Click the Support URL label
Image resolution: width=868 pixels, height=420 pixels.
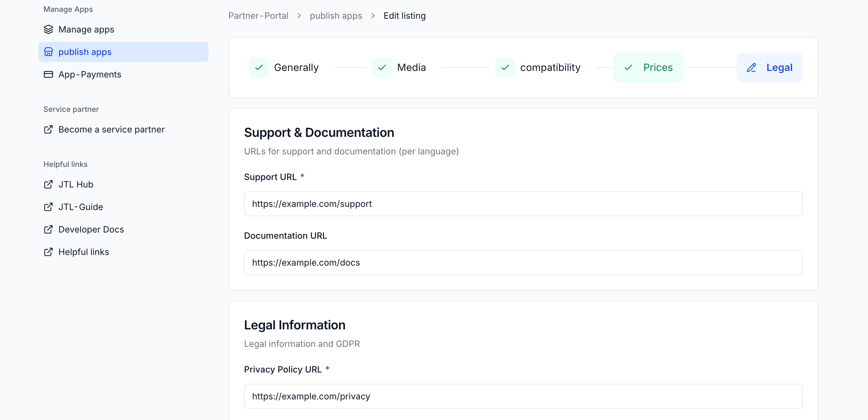(270, 177)
